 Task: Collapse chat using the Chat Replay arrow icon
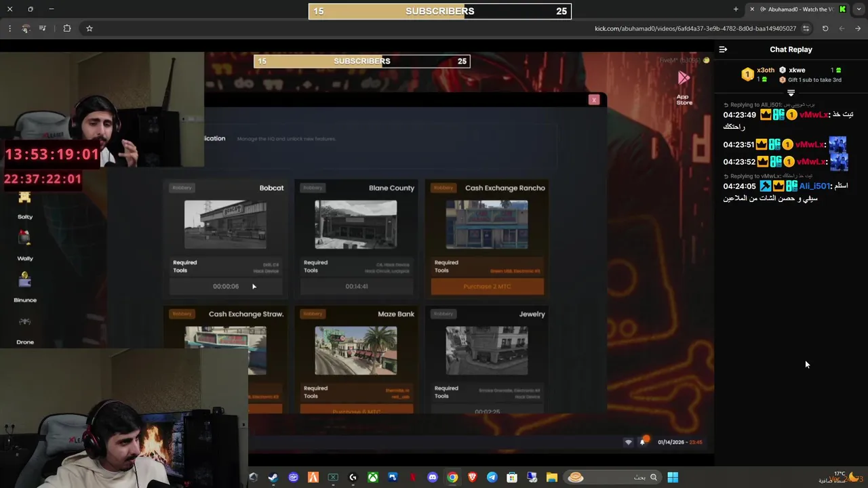pyautogui.click(x=723, y=49)
